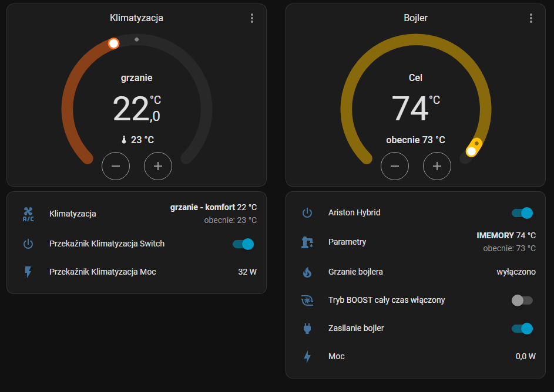This screenshot has height=392, width=554.
Task: Disable the Ariston Hybrid toggle
Action: [522, 213]
